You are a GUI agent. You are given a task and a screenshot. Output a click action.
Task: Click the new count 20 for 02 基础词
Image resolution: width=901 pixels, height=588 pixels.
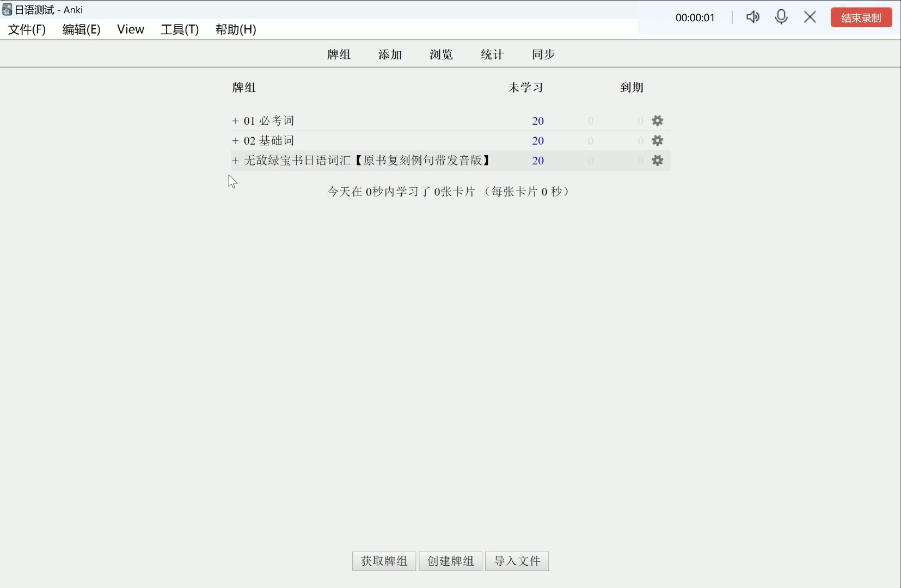tap(538, 140)
